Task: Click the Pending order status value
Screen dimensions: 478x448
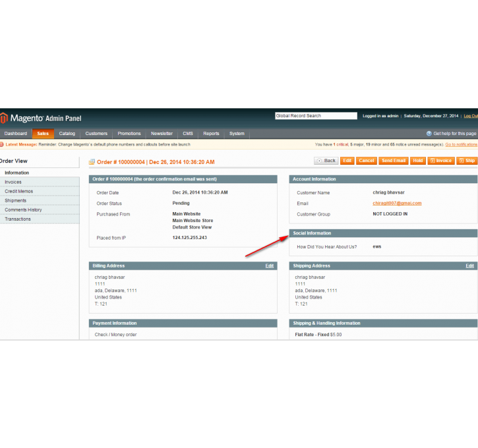Action: [181, 203]
